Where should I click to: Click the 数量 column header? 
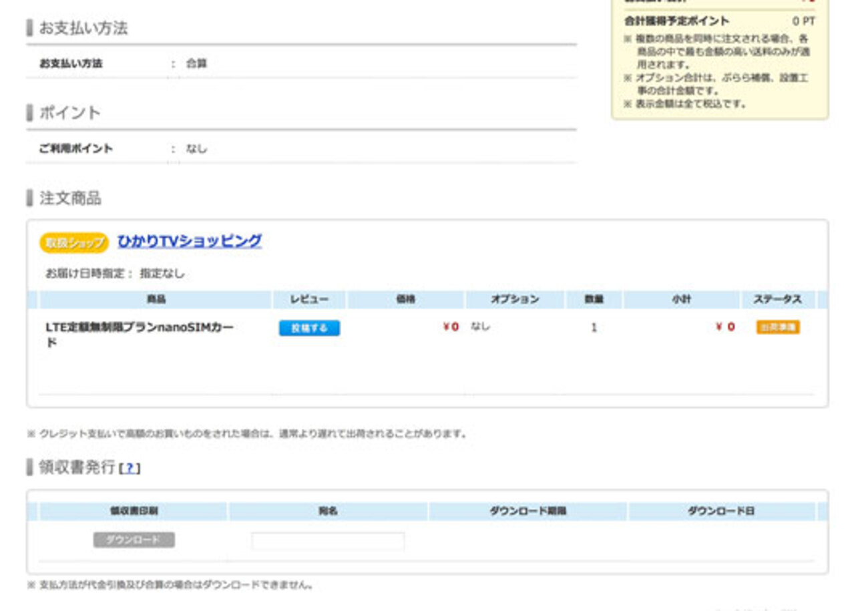pyautogui.click(x=594, y=300)
